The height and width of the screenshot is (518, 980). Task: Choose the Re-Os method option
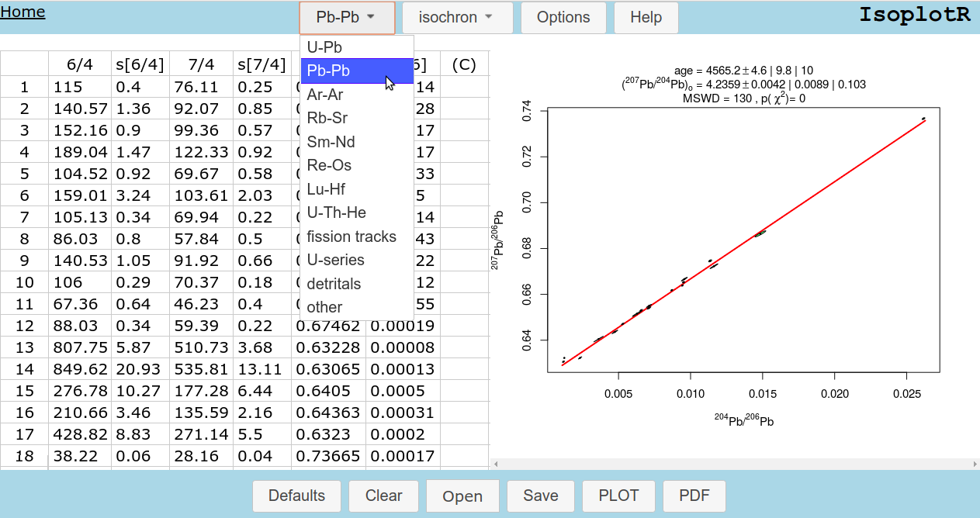(329, 165)
